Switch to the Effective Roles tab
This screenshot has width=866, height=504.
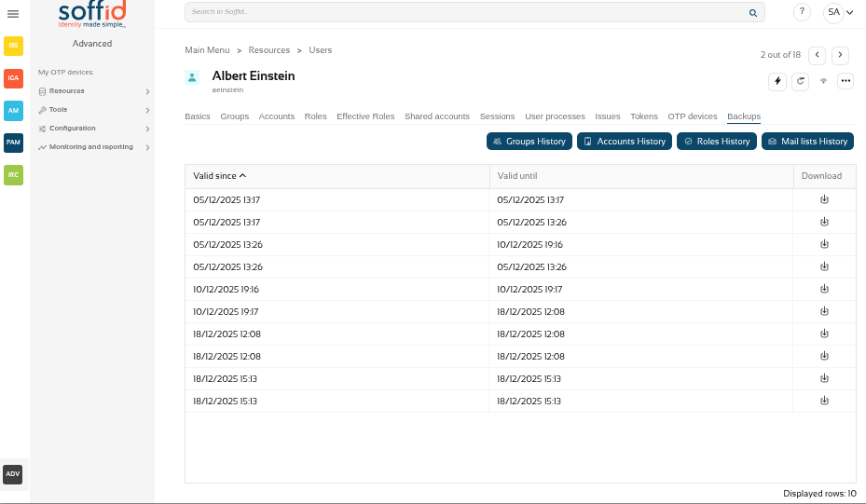click(365, 116)
